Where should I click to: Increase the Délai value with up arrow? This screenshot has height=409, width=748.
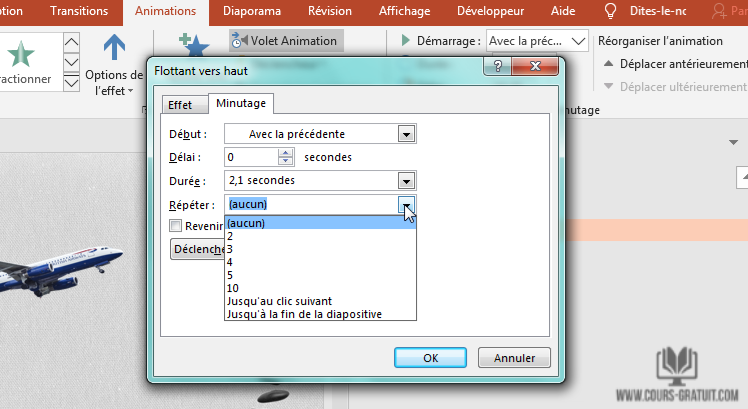286,152
